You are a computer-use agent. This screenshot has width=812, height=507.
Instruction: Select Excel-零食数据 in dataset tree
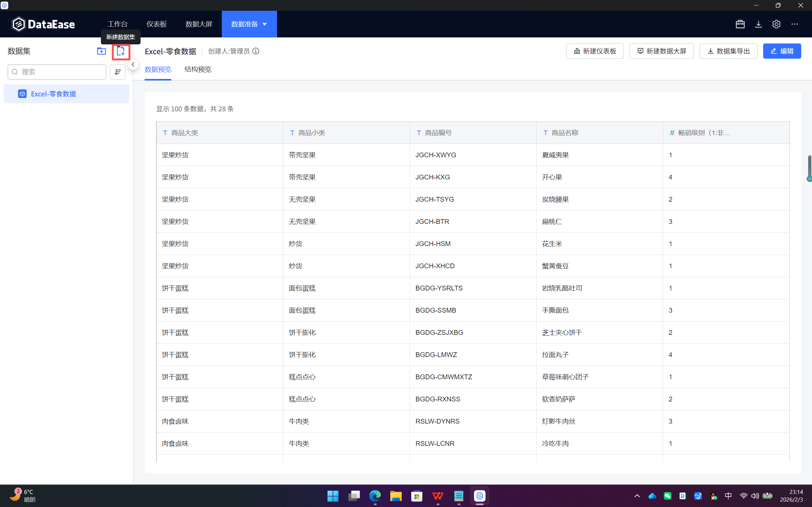pyautogui.click(x=53, y=94)
